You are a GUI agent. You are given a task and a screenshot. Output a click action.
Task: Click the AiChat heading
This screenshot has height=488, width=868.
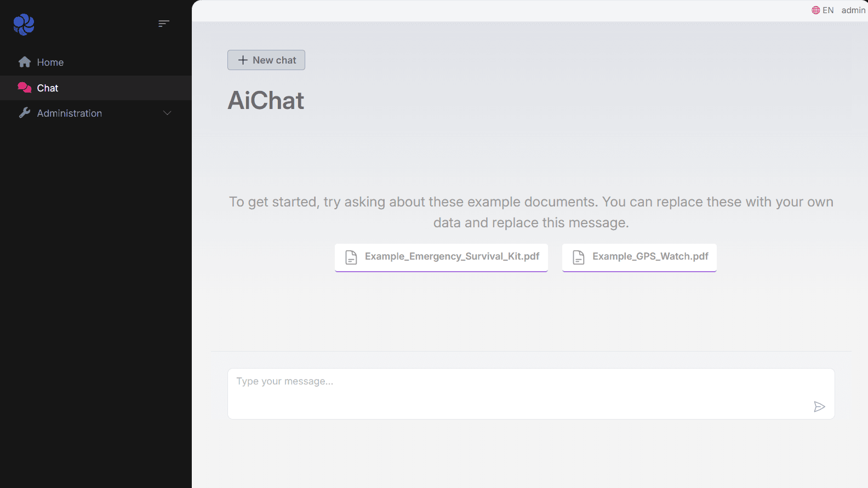click(x=266, y=101)
